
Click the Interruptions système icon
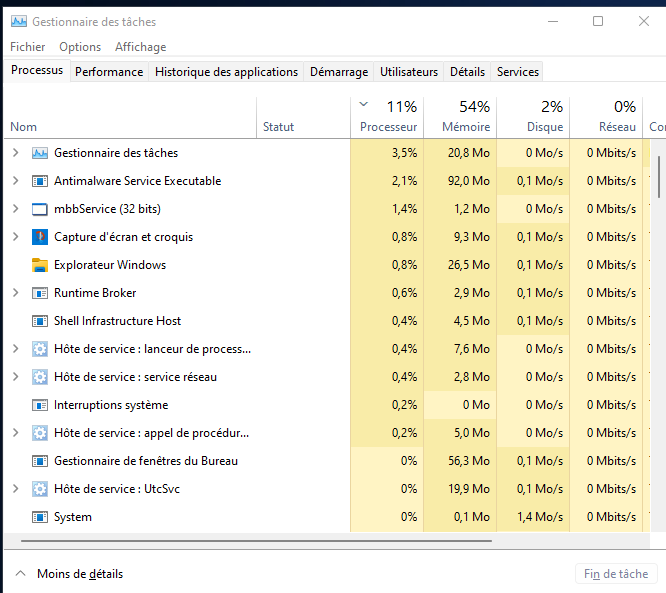coord(40,405)
